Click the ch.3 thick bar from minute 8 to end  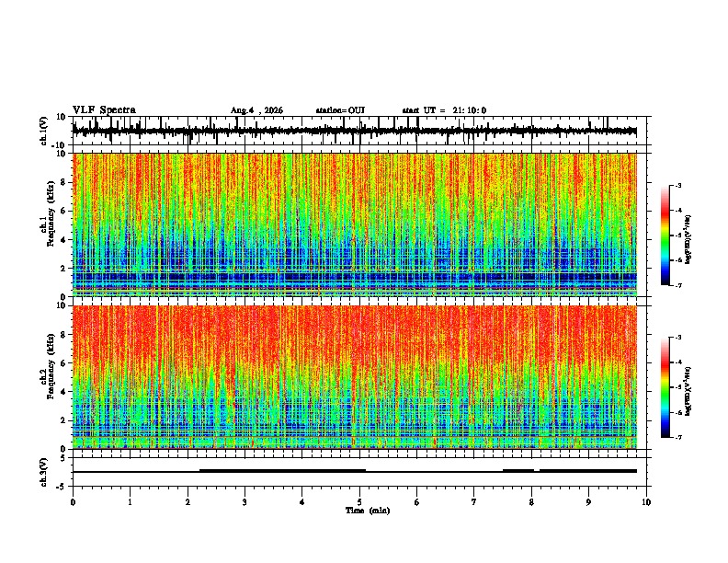click(x=587, y=471)
